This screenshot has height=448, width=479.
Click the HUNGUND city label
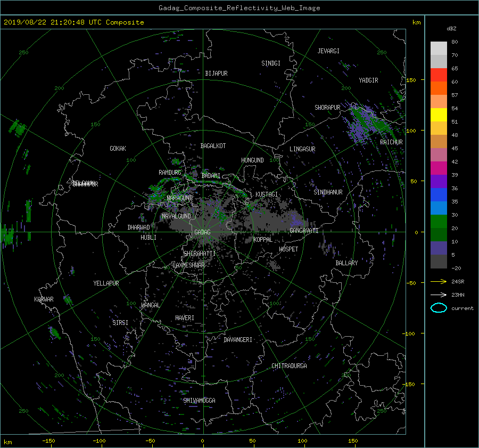pos(252,160)
